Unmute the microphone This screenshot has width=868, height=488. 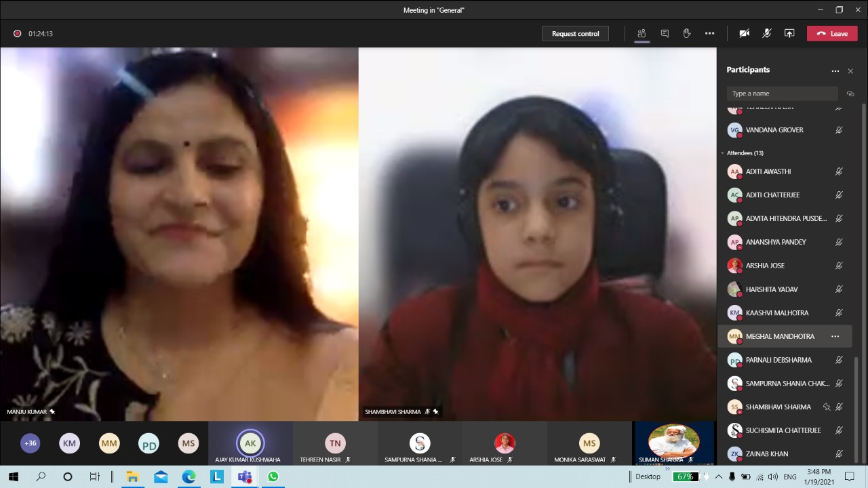[767, 33]
